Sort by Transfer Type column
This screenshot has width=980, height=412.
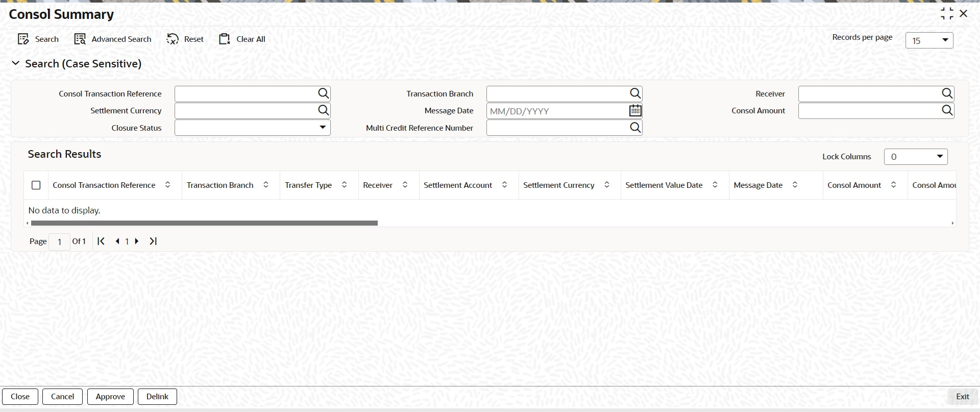pos(345,185)
